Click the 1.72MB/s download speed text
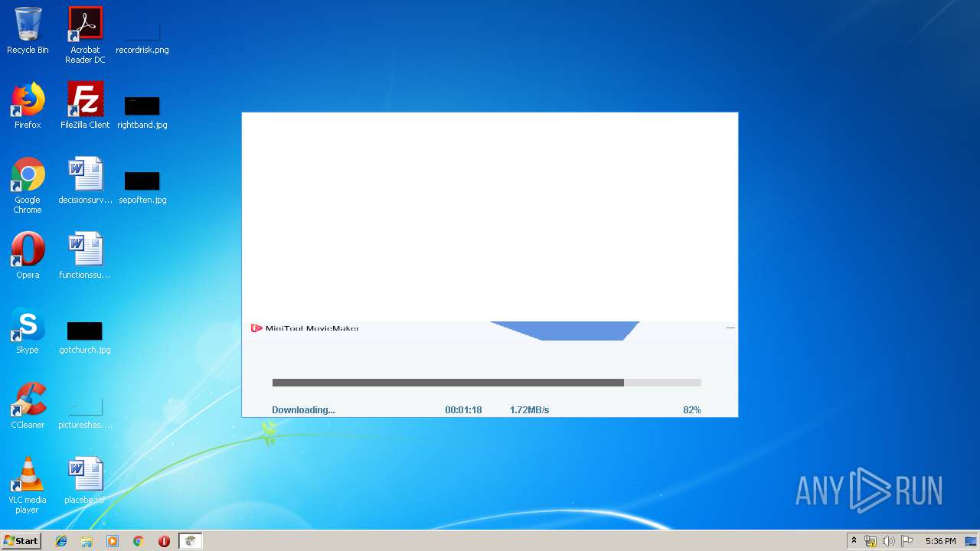The image size is (980, 551). (x=530, y=410)
